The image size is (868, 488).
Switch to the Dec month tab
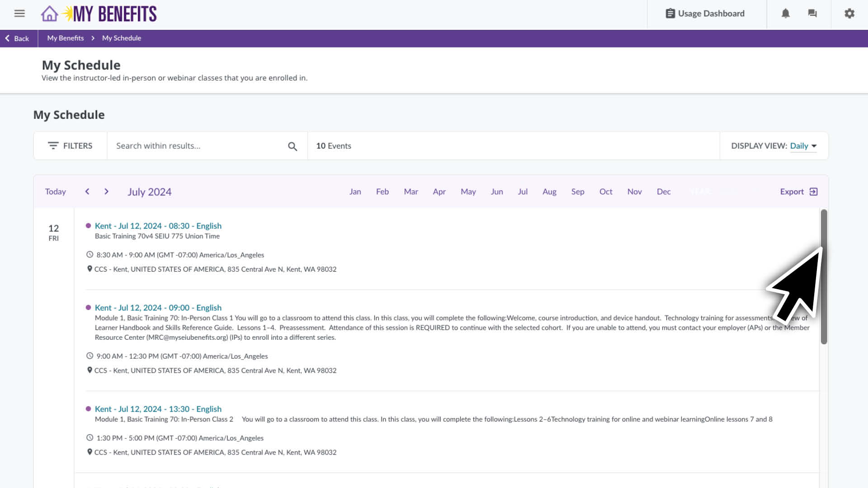coord(663,192)
